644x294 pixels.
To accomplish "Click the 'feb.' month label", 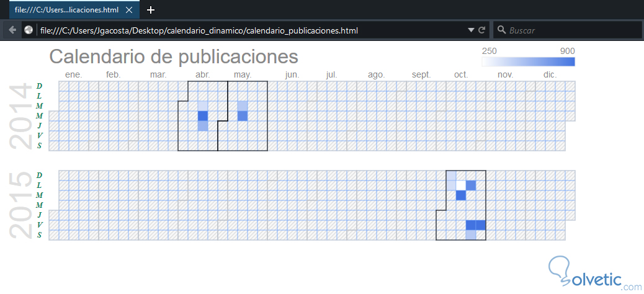I will tap(114, 74).
